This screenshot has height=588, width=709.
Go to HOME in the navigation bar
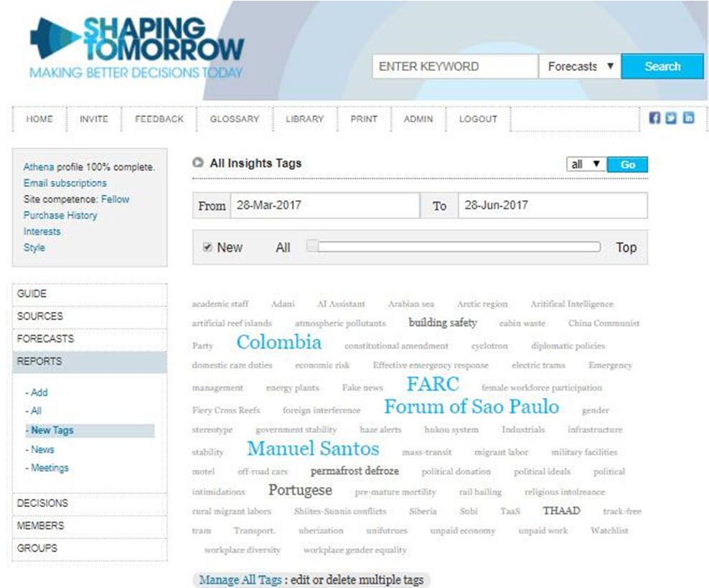click(39, 119)
